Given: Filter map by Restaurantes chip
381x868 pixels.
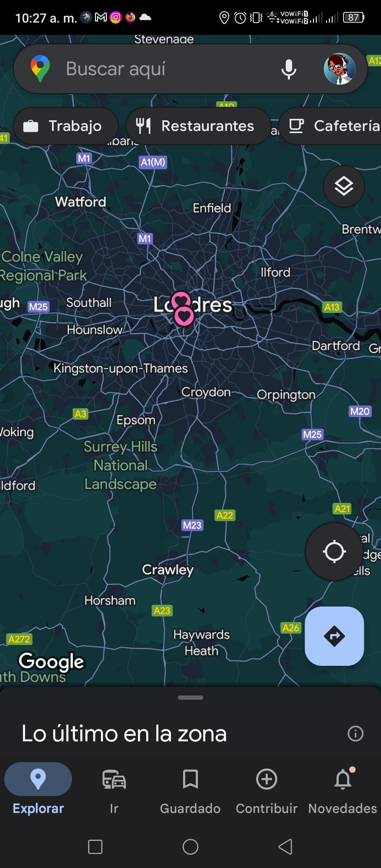Looking at the screenshot, I should (198, 126).
